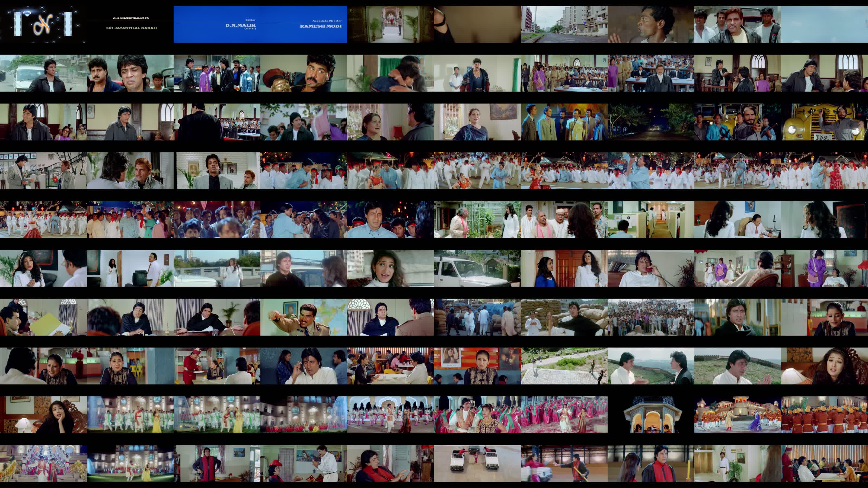Select the night road with headlights frame
Viewport: 868px width, 488px height.
tap(651, 122)
